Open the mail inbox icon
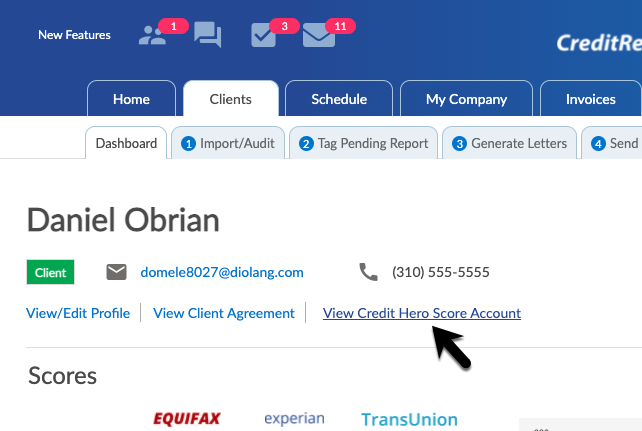The width and height of the screenshot is (642, 431). (x=318, y=35)
